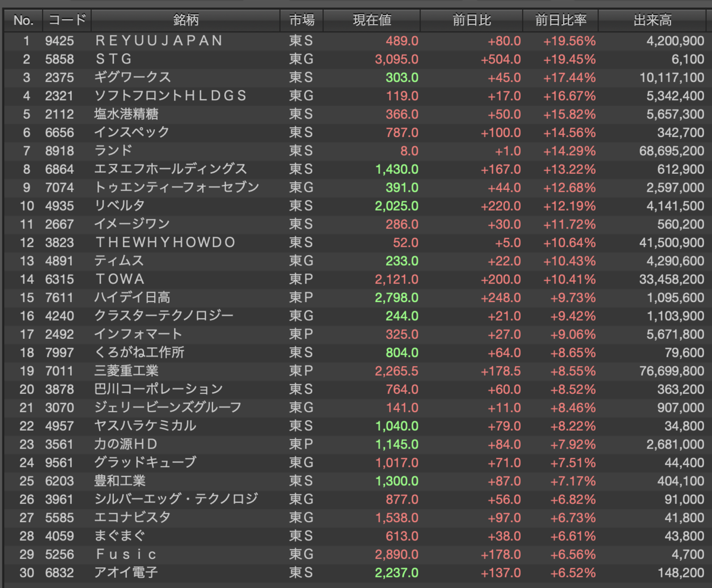Sort by the 前日比率 column header
712x588 pixels.
point(561,20)
